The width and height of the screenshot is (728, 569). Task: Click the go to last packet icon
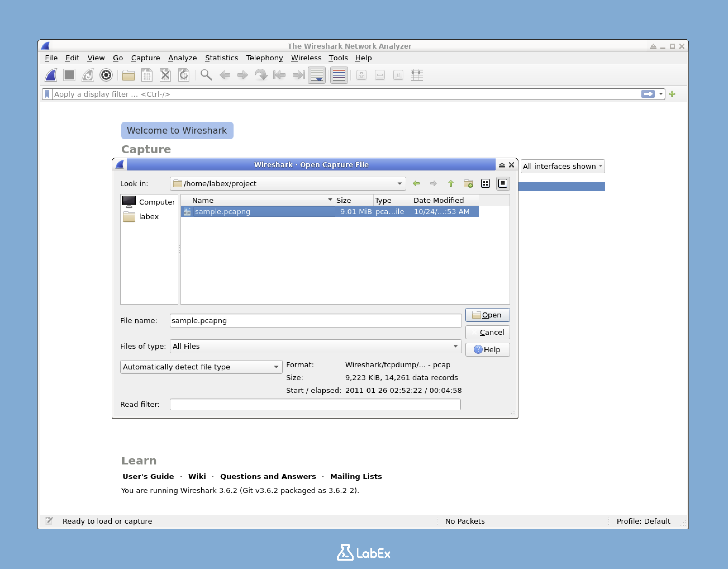(x=298, y=75)
